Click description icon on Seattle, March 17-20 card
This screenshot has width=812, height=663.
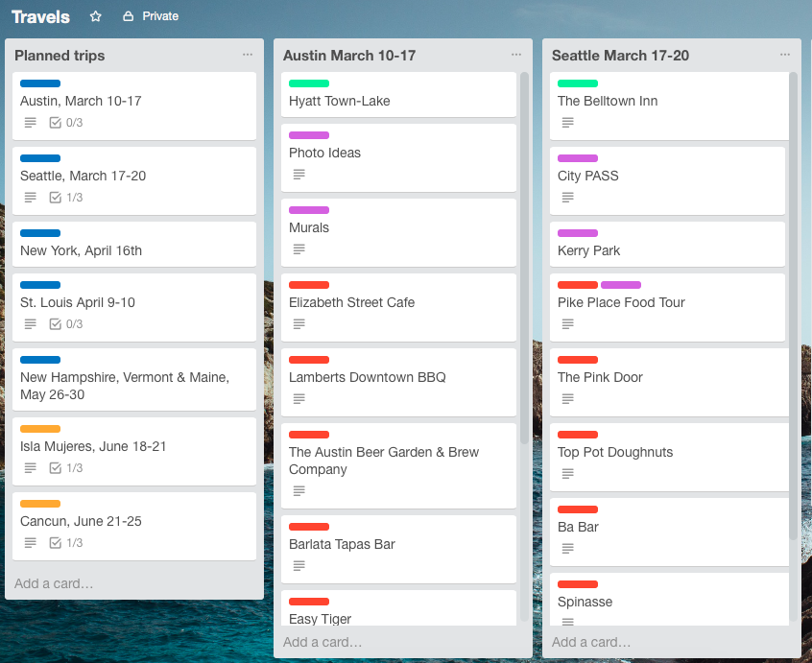click(x=31, y=198)
